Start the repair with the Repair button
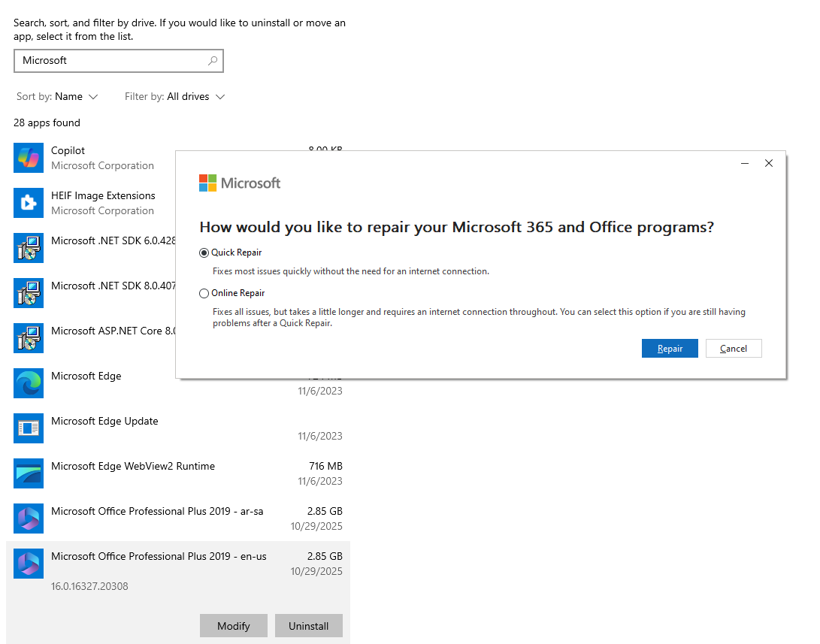Screen dimensions: 820x644 point(670,349)
